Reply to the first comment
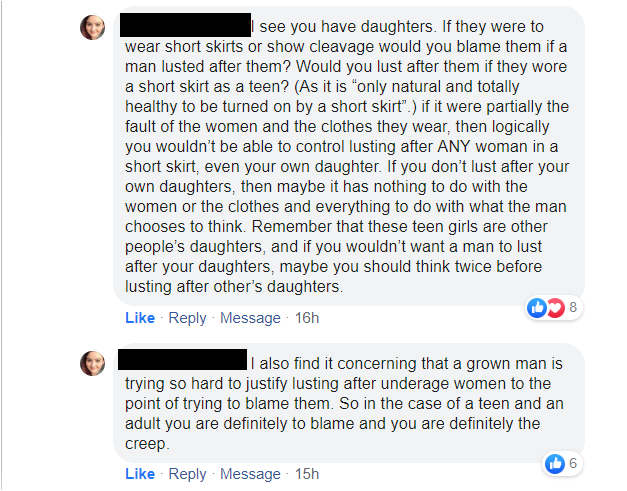The height and width of the screenshot is (491, 627). (187, 318)
